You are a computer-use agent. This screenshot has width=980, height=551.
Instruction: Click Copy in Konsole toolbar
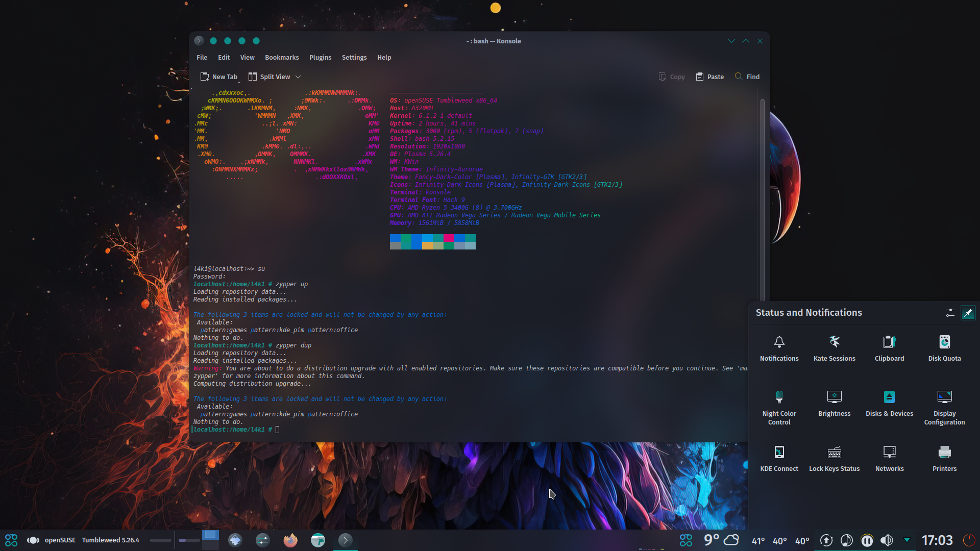tap(672, 77)
